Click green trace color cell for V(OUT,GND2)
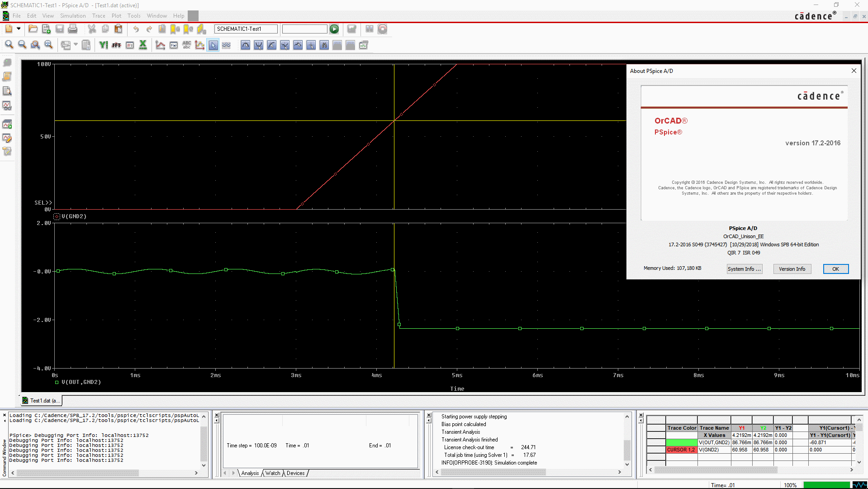 (682, 442)
